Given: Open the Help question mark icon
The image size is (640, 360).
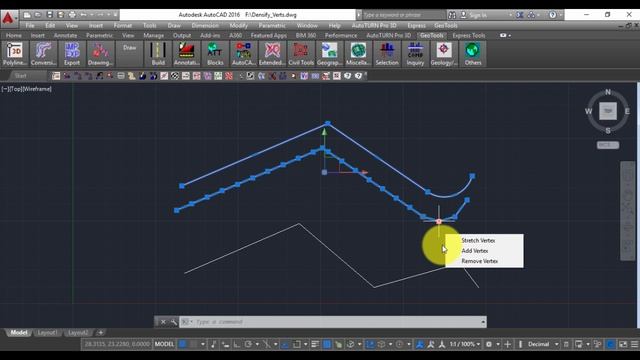Looking at the screenshot, I should click(552, 15).
